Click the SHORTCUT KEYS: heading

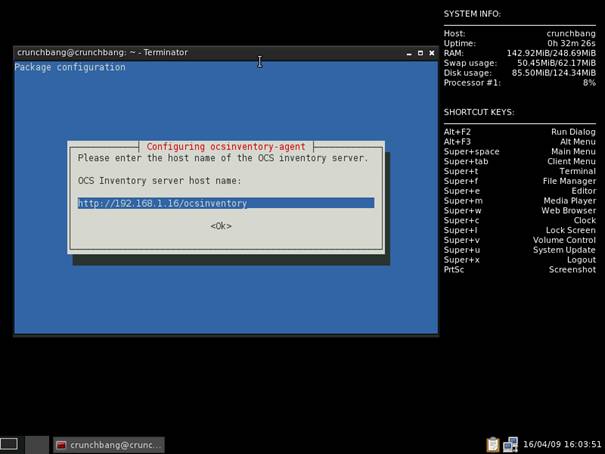(x=479, y=112)
